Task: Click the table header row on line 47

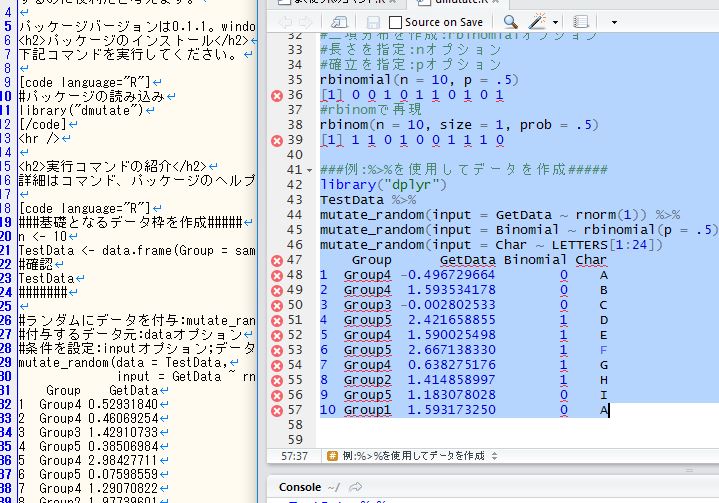Action: tap(479, 260)
